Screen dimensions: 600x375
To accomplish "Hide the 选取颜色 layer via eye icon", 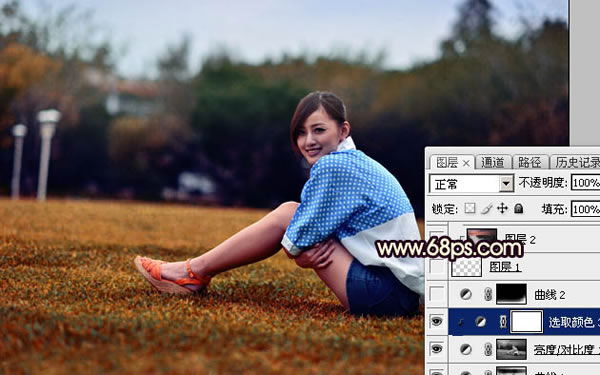I will [x=437, y=321].
